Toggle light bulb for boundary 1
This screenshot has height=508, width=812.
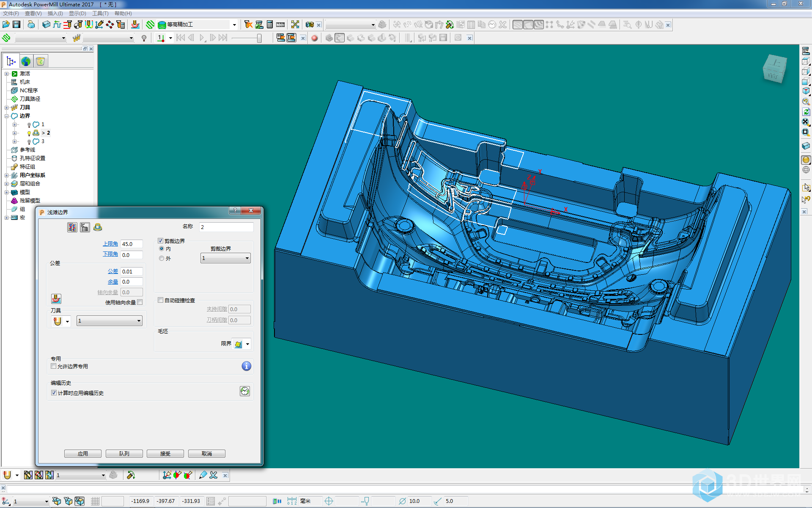pyautogui.click(x=29, y=125)
